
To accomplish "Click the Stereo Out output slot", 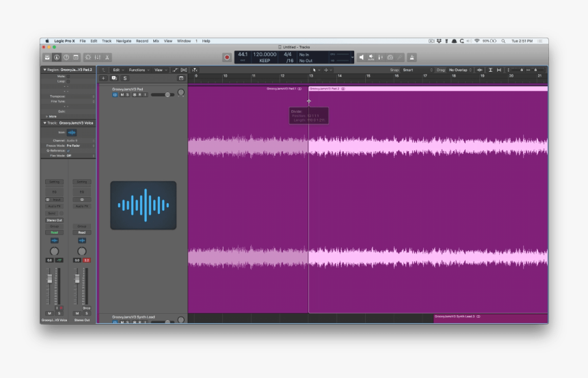I will click(x=55, y=220).
